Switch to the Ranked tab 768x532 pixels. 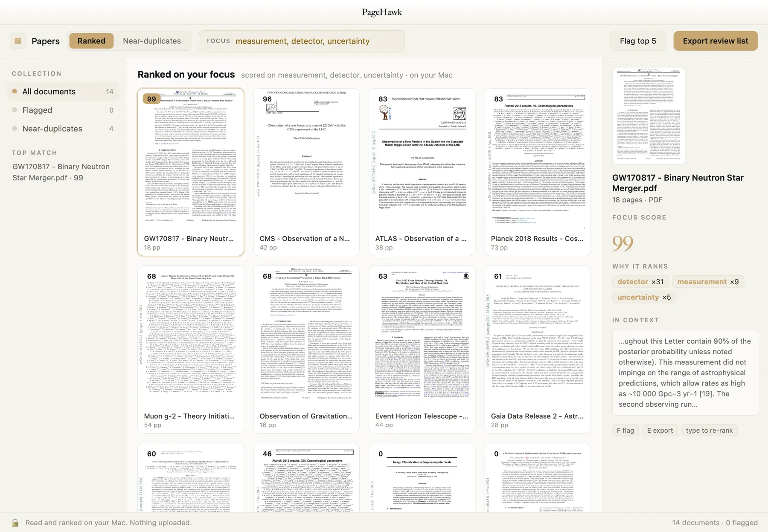(x=91, y=41)
